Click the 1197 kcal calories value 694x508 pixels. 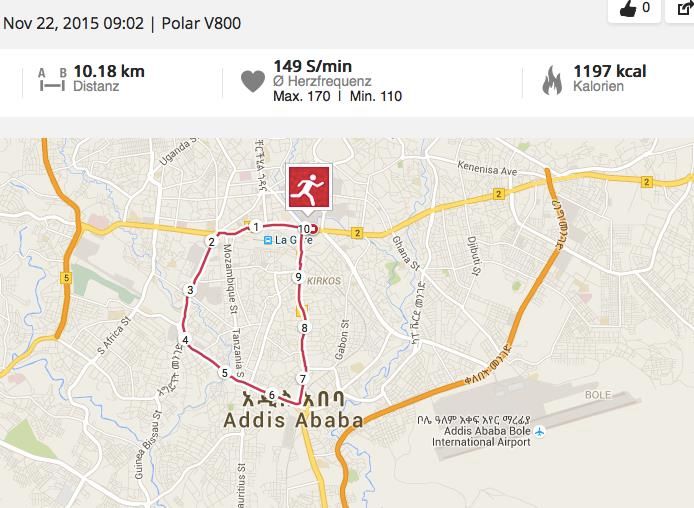point(609,71)
